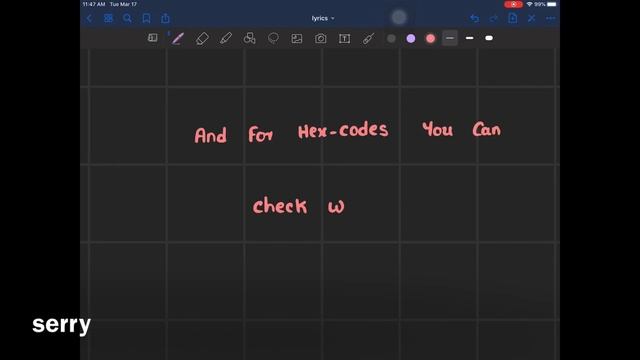Toggle the zoom window tool
This screenshot has width=640, height=360.
click(x=153, y=38)
